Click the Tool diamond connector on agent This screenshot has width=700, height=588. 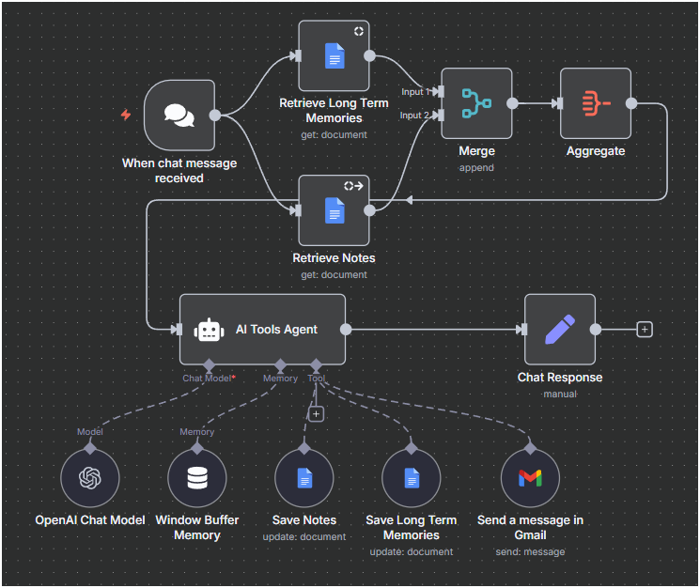[317, 364]
